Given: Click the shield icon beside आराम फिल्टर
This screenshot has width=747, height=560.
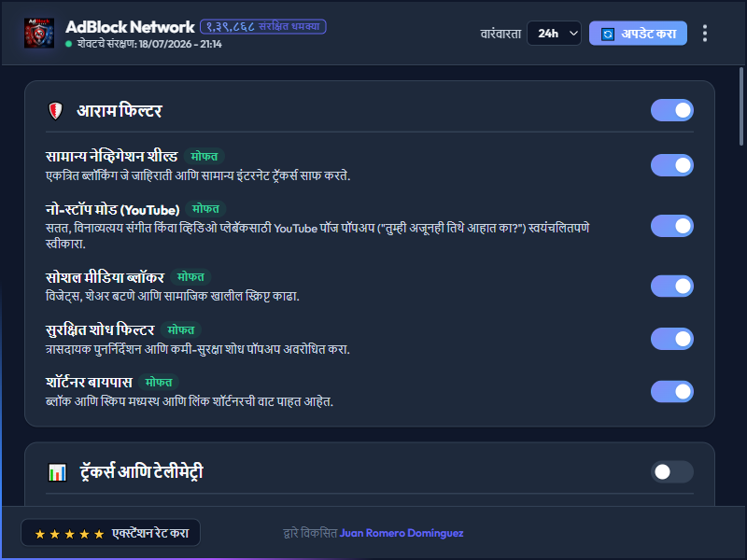Looking at the screenshot, I should tap(56, 111).
